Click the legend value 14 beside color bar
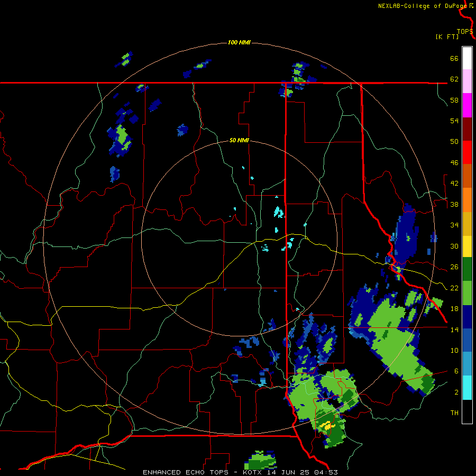Image resolution: width=476 pixels, height=476 pixels. coord(454,329)
